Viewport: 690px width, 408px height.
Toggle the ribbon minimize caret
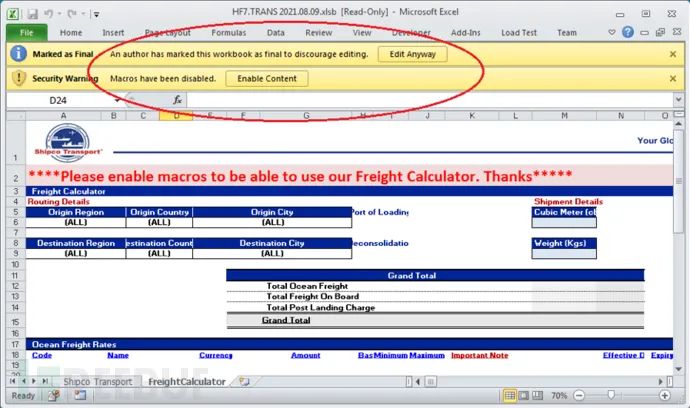coord(612,32)
